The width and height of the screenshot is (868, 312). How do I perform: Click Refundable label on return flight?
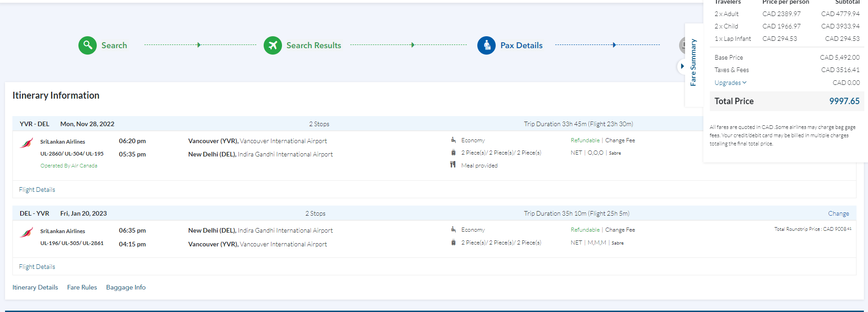pyautogui.click(x=585, y=230)
